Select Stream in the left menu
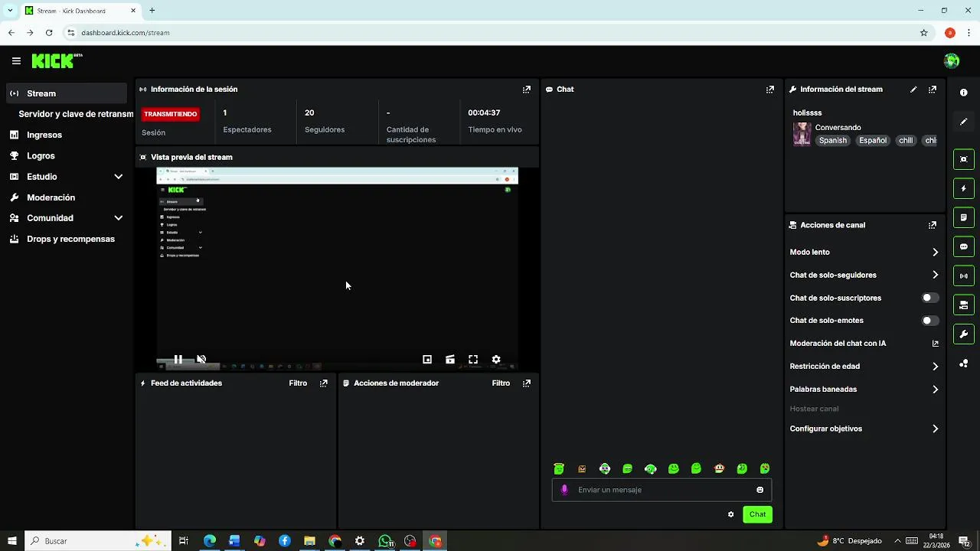This screenshot has height=551, width=980. point(67,93)
